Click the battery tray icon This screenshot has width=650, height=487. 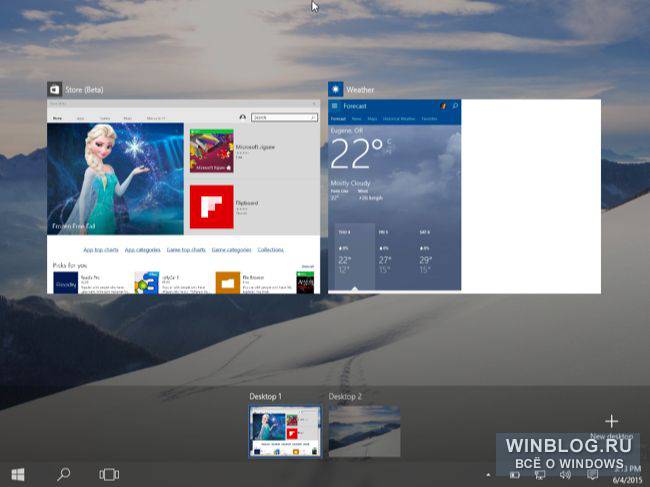pos(514,475)
